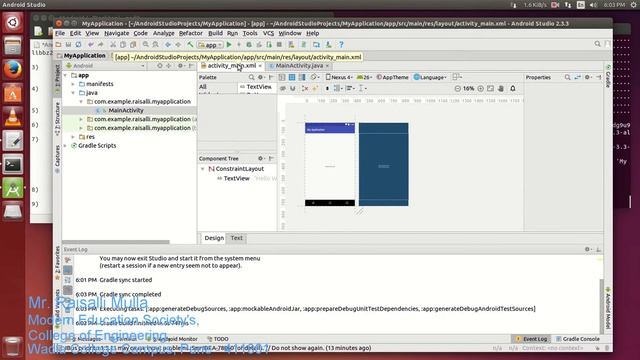Open the Android project view dropdown
640x360 pixels.
coord(105,66)
